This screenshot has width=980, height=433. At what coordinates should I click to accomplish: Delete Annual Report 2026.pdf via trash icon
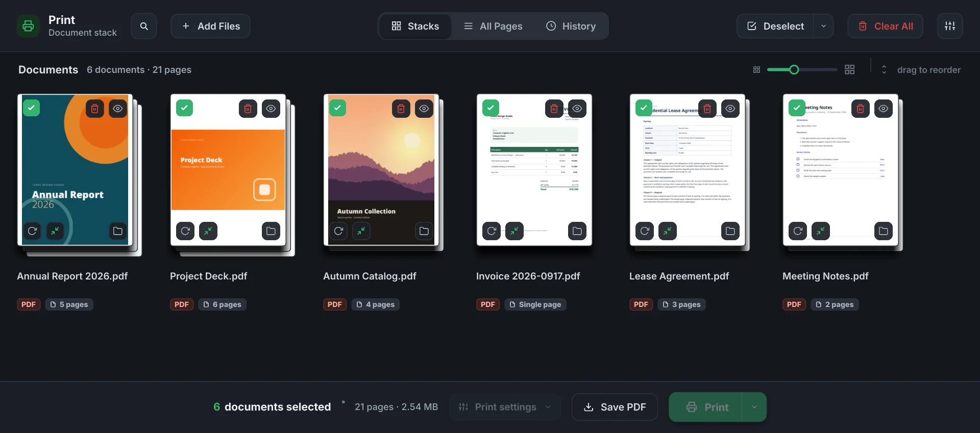coord(95,109)
